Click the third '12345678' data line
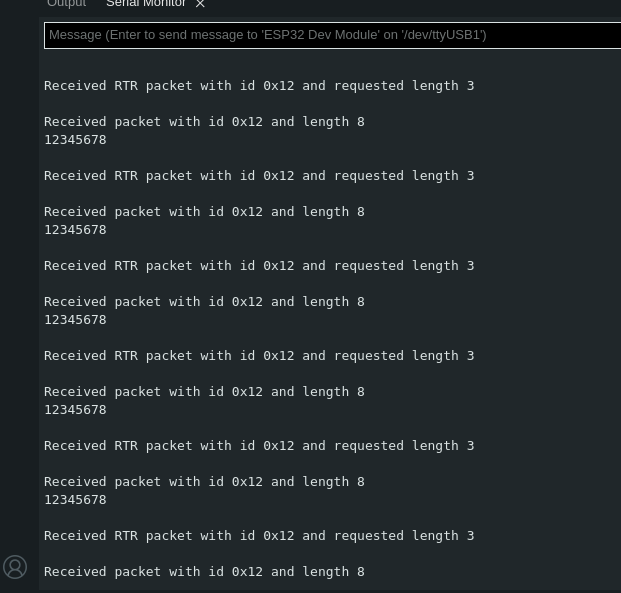The image size is (621, 593). click(x=75, y=320)
